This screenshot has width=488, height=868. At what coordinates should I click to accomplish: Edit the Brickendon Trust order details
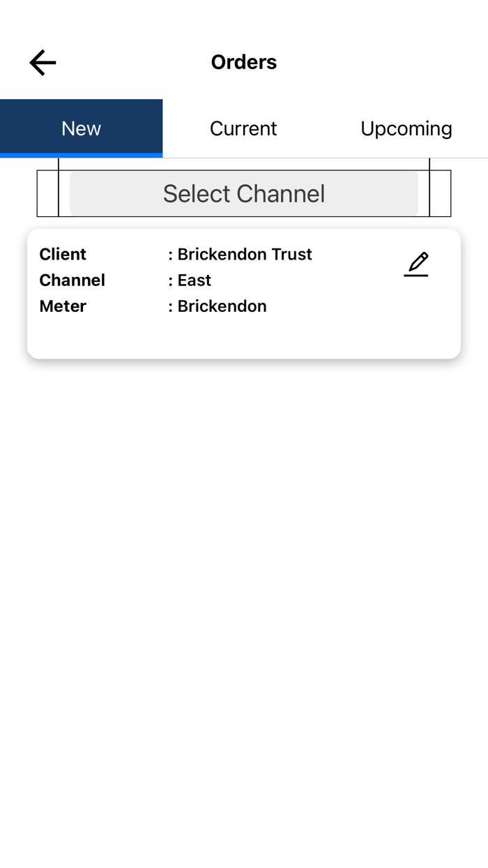click(x=416, y=264)
